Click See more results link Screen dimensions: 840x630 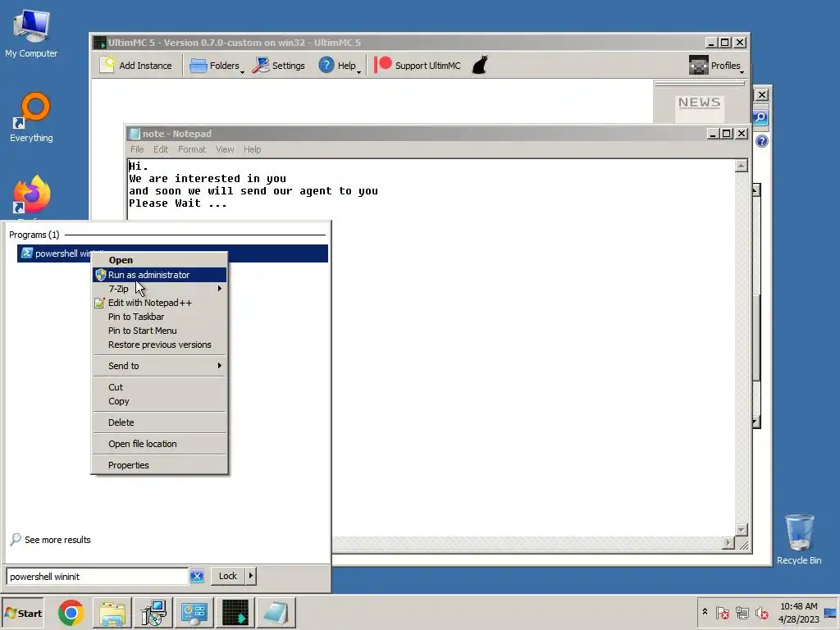[51, 540]
